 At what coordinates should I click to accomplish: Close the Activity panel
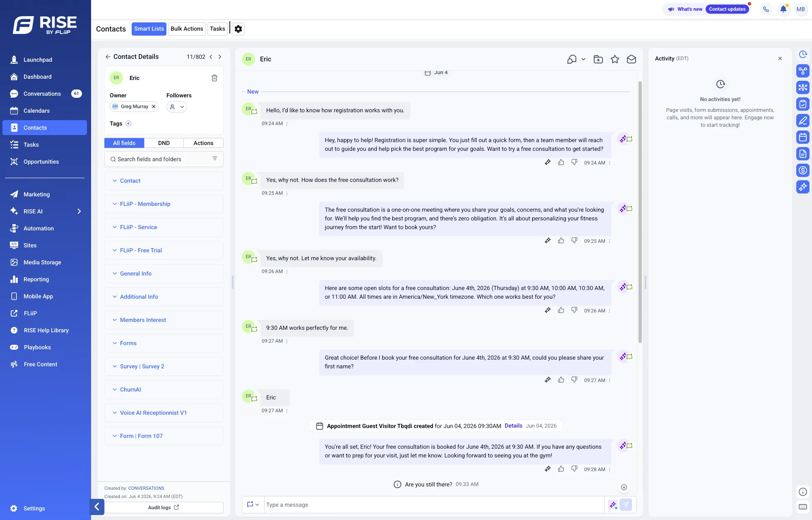click(x=780, y=58)
